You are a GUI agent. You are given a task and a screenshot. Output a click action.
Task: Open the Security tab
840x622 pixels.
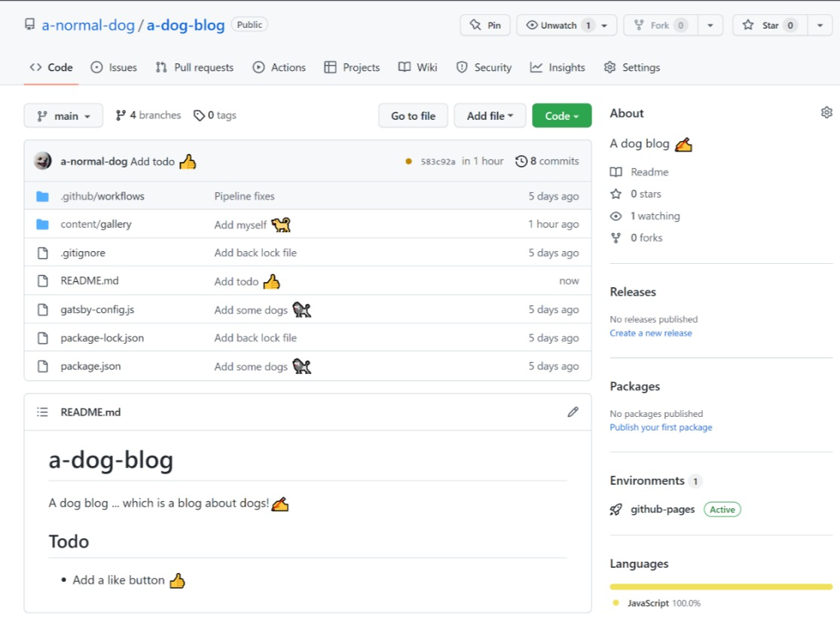coord(484,68)
